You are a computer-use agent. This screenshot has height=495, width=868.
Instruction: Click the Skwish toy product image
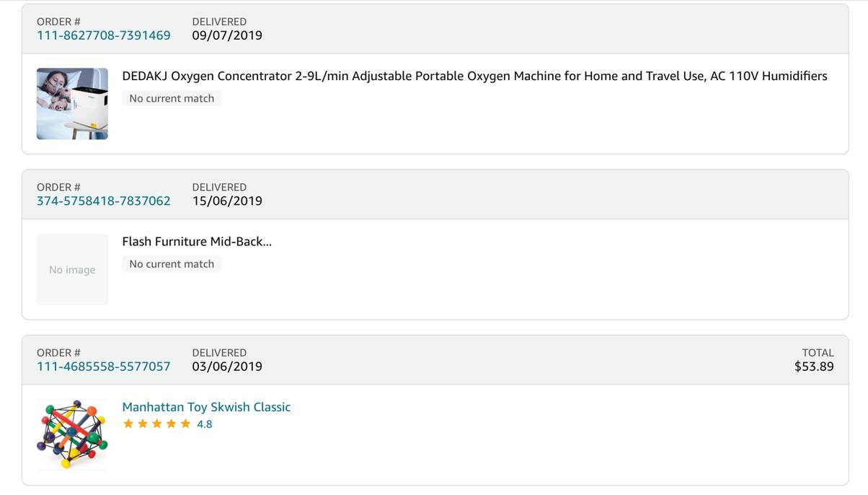click(x=72, y=434)
